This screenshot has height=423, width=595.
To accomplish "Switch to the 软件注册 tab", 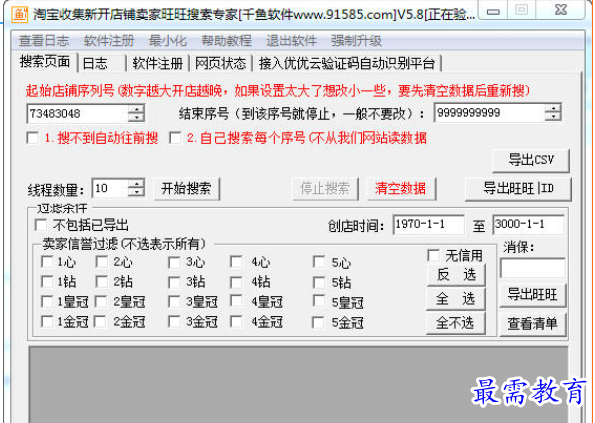I will [x=157, y=63].
